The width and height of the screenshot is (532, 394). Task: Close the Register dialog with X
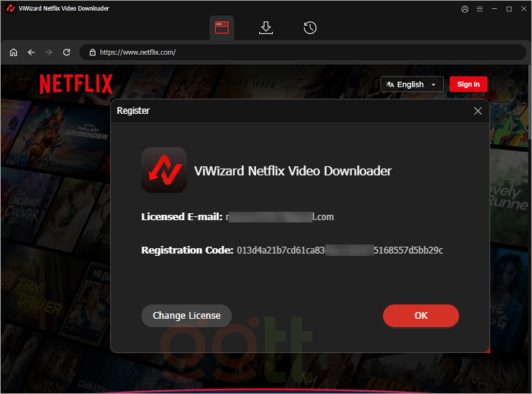click(478, 111)
